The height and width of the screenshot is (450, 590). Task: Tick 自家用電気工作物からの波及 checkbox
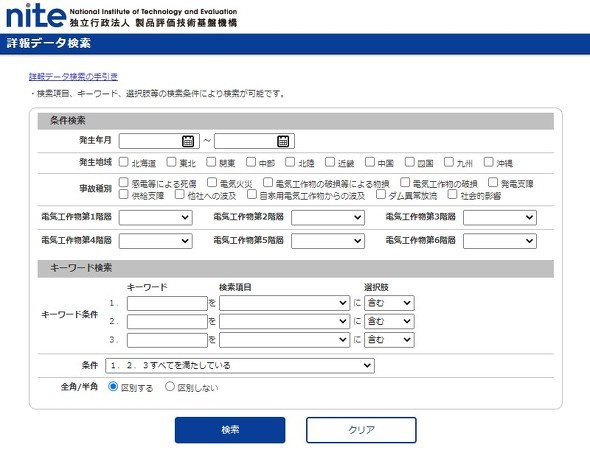tap(252, 195)
